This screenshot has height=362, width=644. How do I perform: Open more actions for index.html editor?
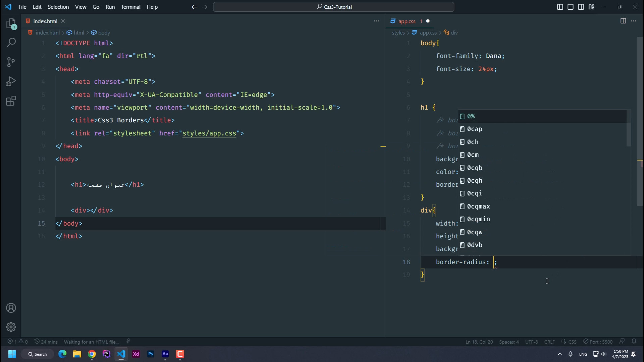[x=376, y=21]
